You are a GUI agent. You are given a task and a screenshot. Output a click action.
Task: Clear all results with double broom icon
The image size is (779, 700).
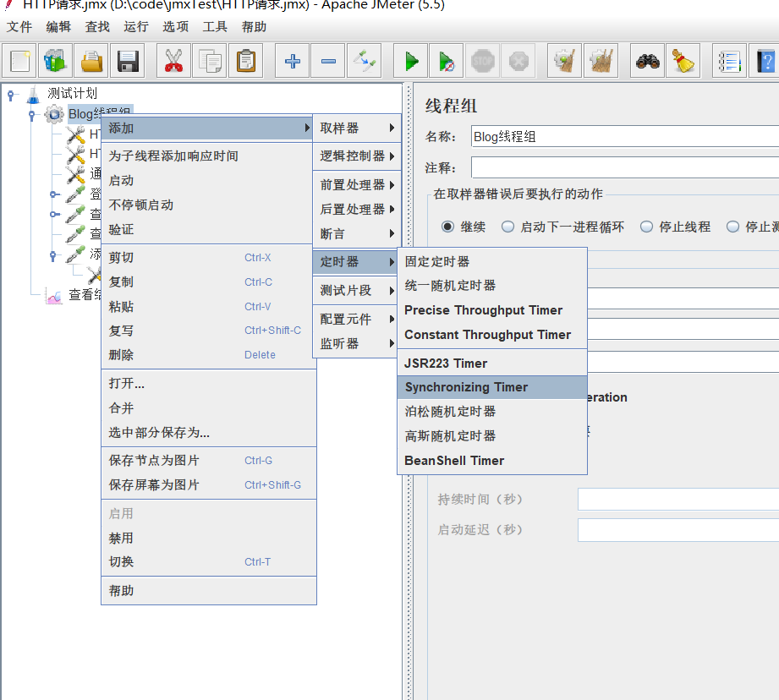point(601,61)
